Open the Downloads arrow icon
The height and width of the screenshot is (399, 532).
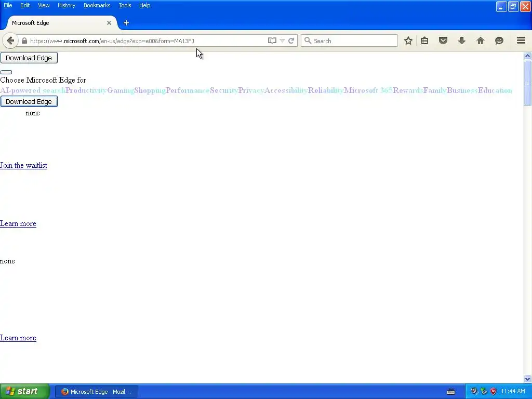(x=462, y=41)
